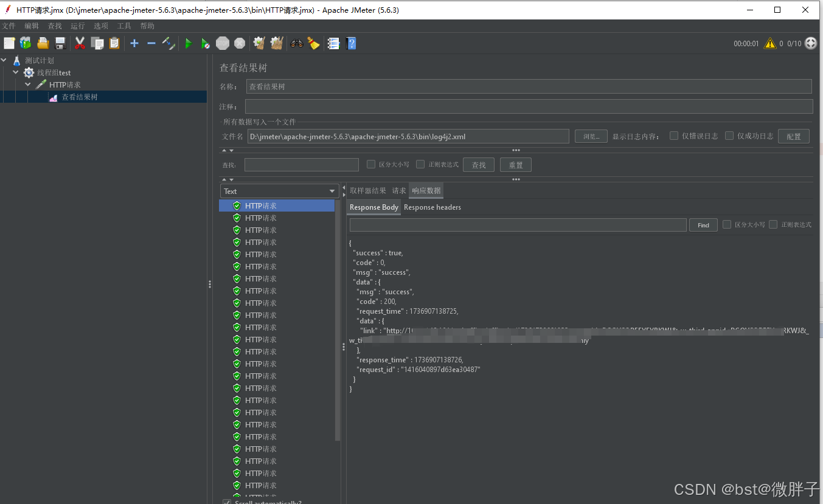The height and width of the screenshot is (504, 823).
Task: Click the 查找 search button
Action: point(479,165)
